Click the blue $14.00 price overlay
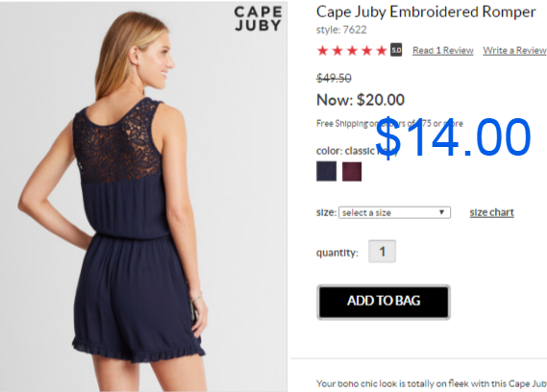Image resolution: width=547 pixels, height=392 pixels. [x=453, y=137]
